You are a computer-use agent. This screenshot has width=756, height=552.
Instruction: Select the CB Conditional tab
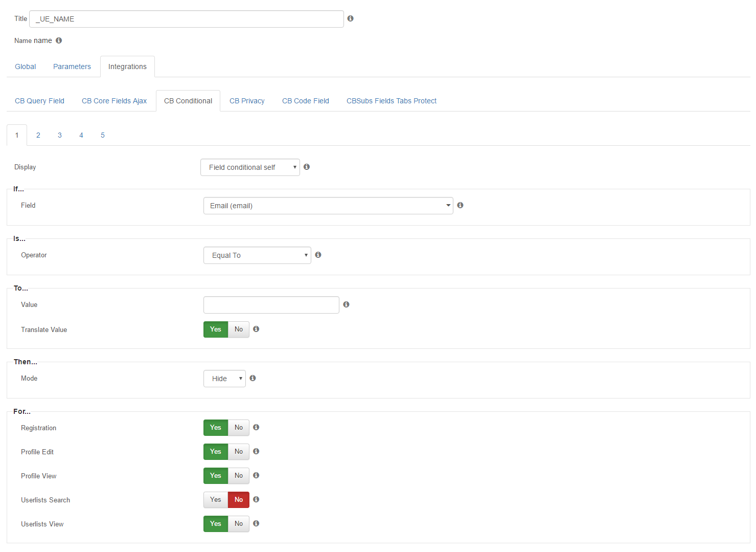coord(188,101)
